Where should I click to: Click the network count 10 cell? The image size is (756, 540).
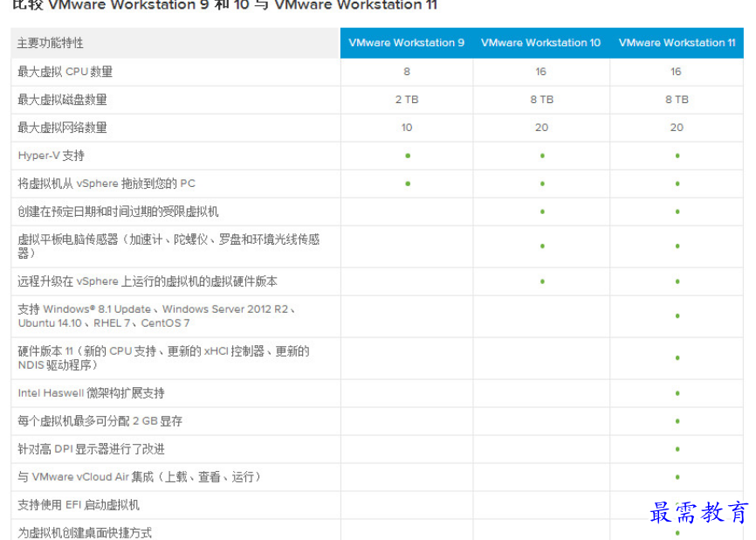(407, 128)
